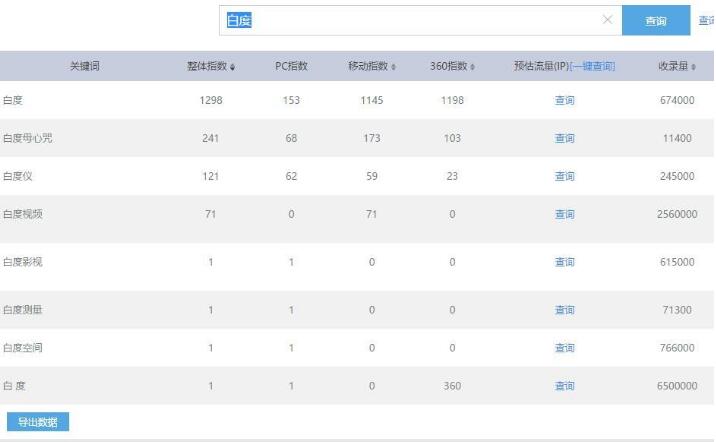Sort by 移动指数 column arrow
Screen dimensions: 716x442
point(393,67)
